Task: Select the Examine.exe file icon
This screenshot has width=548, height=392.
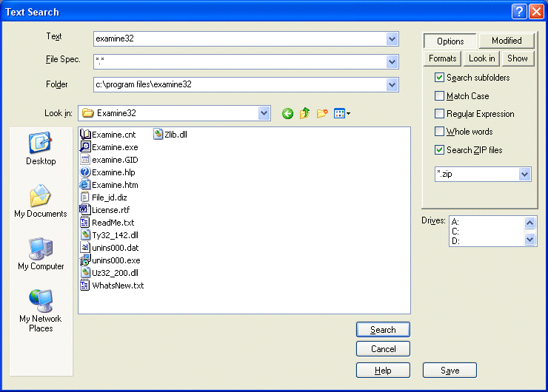Action: [85, 147]
